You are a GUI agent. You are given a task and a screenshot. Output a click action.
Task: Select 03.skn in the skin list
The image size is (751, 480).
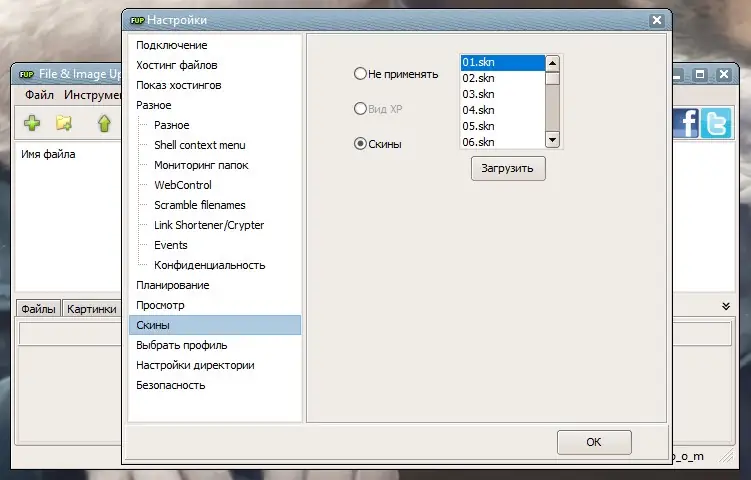click(x=503, y=94)
